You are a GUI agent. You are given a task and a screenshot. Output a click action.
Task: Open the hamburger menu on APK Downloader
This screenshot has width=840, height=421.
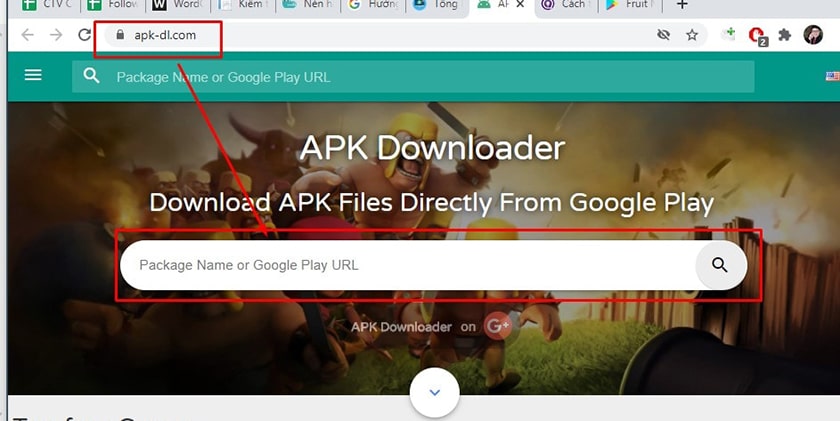click(x=33, y=75)
